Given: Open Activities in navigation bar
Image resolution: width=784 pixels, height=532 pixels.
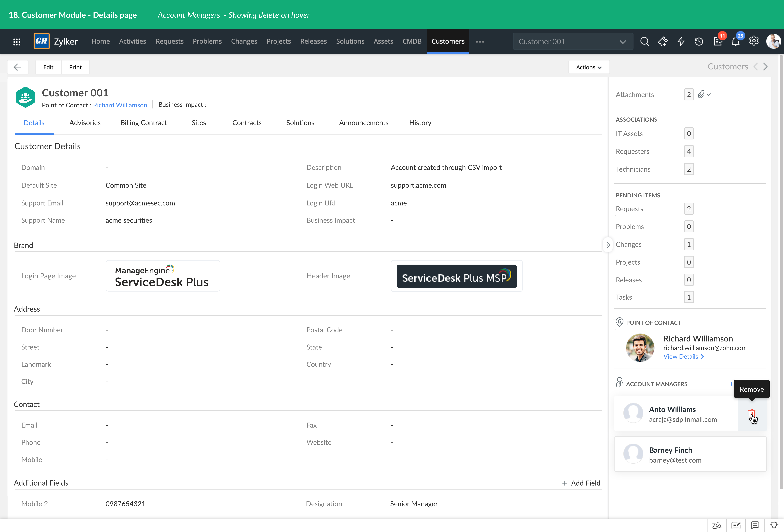Looking at the screenshot, I should (x=133, y=41).
